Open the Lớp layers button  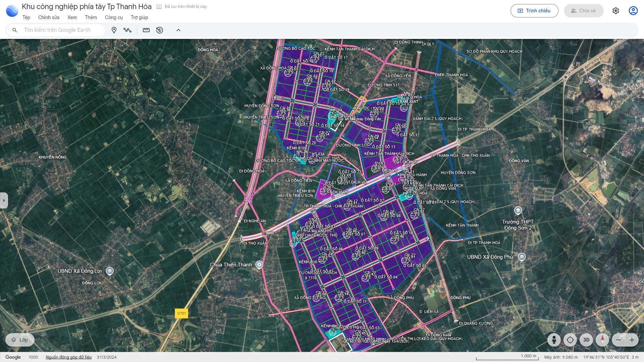20,340
